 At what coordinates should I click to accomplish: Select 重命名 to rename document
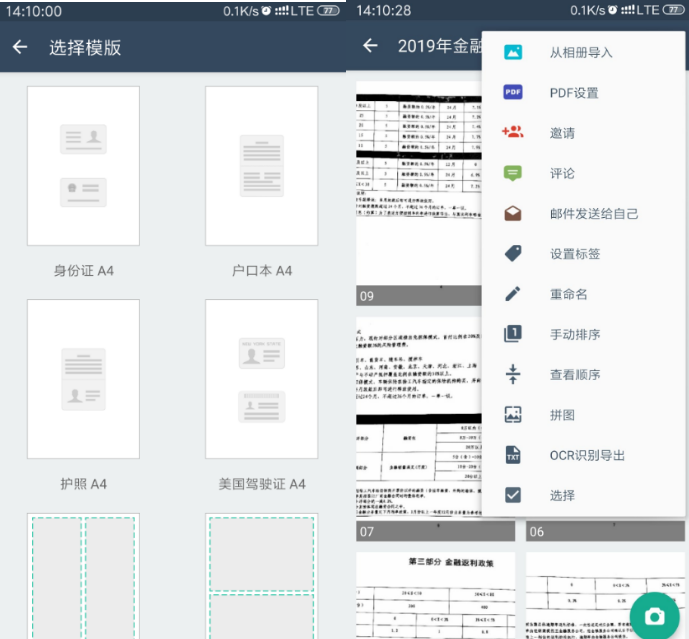point(583,294)
